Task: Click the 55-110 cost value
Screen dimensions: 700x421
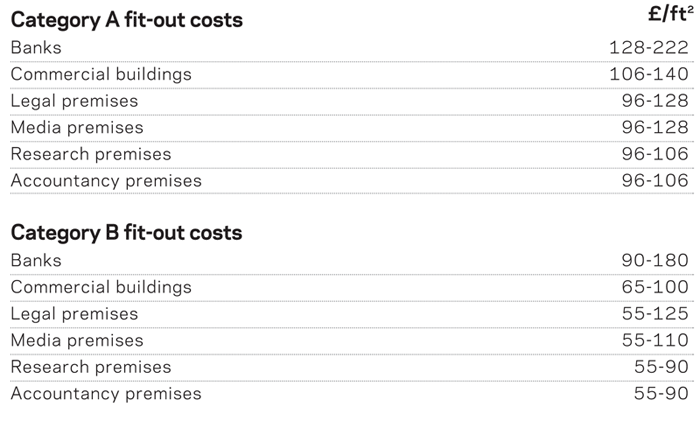Action: (x=654, y=340)
